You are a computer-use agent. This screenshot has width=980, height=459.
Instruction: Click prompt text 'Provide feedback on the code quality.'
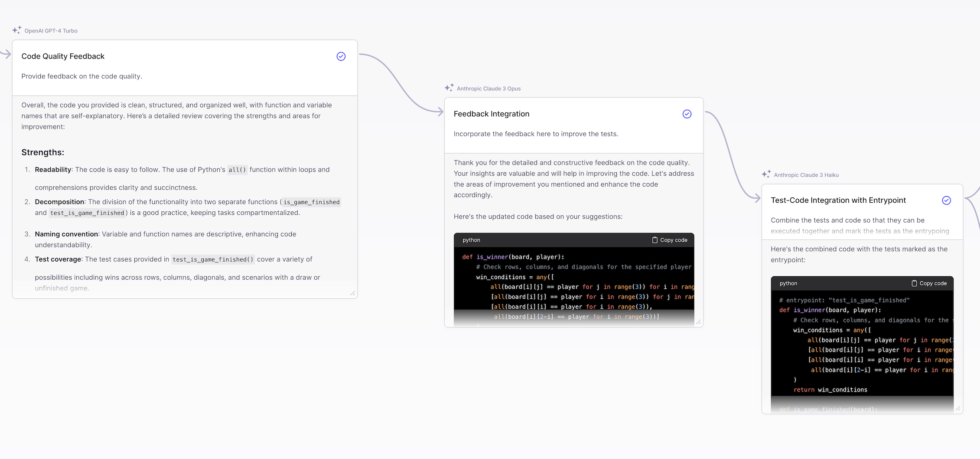(82, 76)
